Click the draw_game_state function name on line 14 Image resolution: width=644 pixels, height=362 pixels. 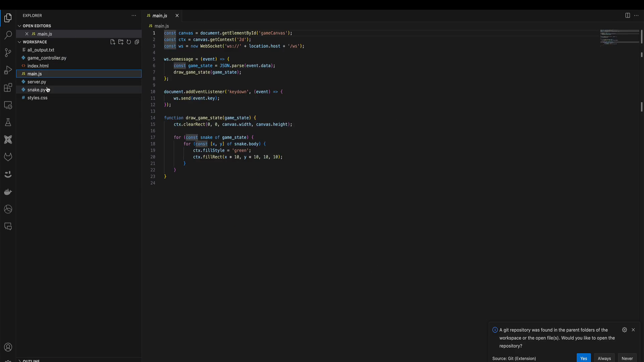click(x=204, y=118)
